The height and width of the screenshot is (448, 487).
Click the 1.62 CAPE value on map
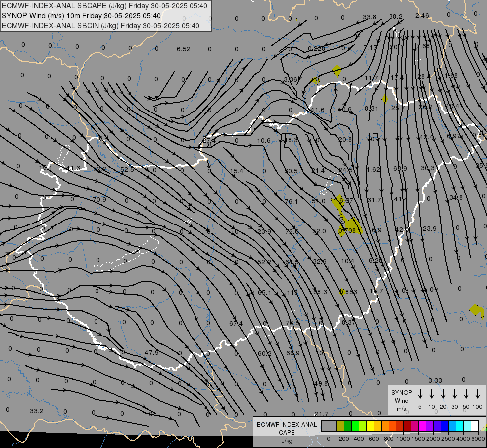(x=373, y=169)
